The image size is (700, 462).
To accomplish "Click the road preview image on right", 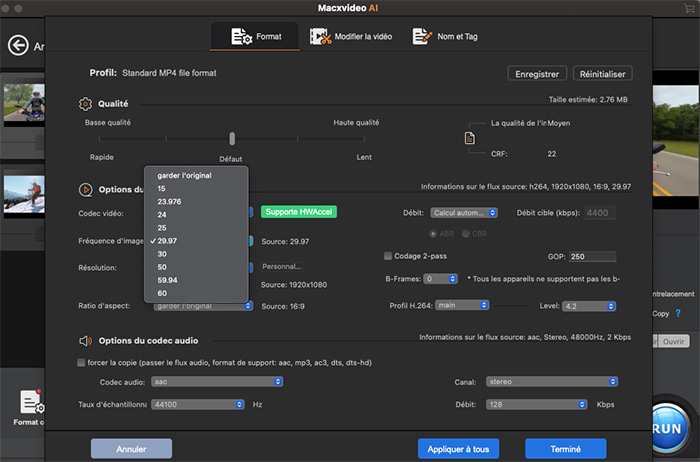I will click(675, 141).
